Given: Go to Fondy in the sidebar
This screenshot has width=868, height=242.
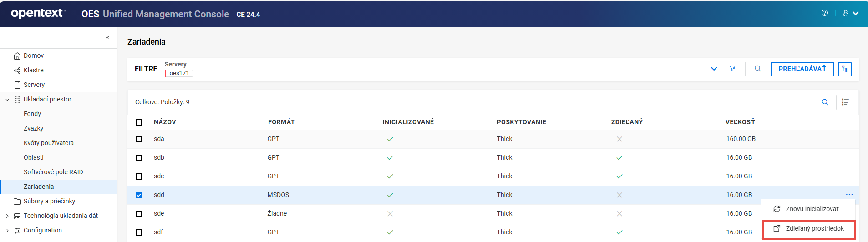Looking at the screenshot, I should tap(32, 114).
